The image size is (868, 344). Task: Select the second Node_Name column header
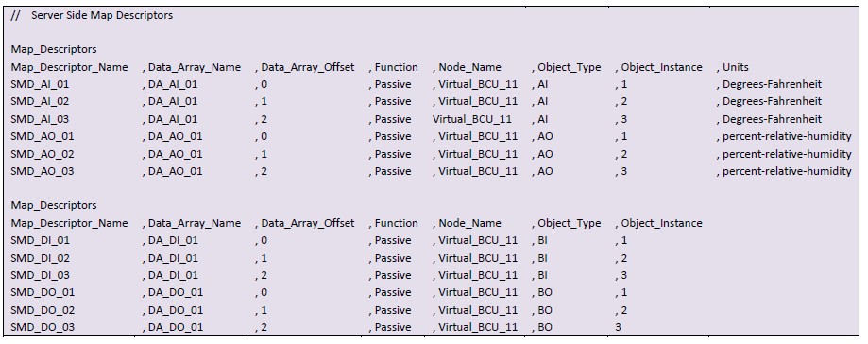pyautogui.click(x=470, y=223)
